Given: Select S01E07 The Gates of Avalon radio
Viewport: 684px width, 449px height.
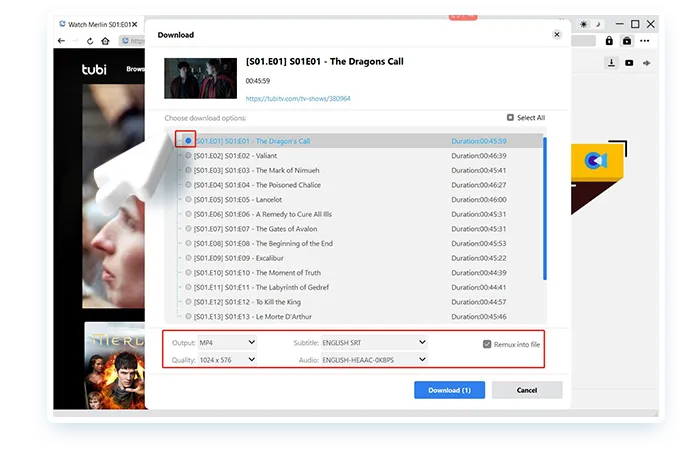Looking at the screenshot, I should 188,228.
